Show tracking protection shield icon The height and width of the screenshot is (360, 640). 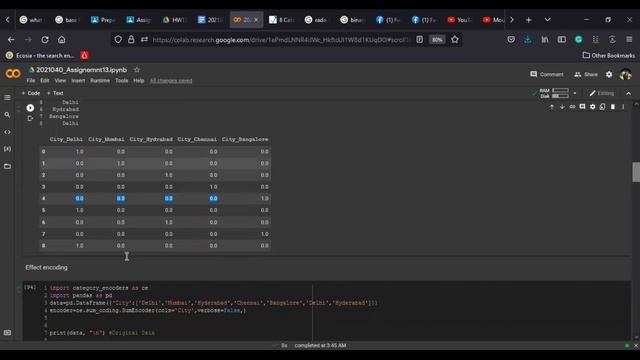[118, 40]
